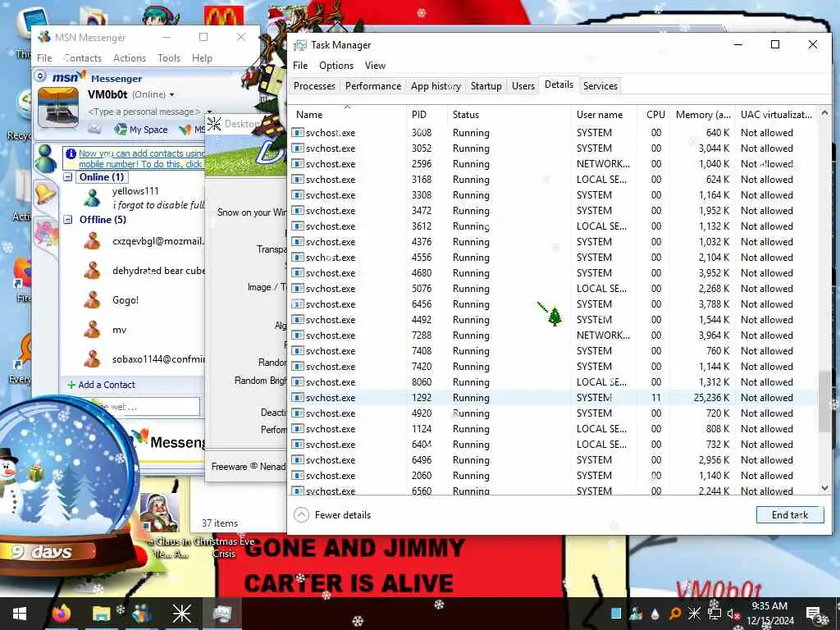Click the green buddy tab in Messenger sidebar
Screen dimensions: 840x630
pyautogui.click(x=46, y=159)
